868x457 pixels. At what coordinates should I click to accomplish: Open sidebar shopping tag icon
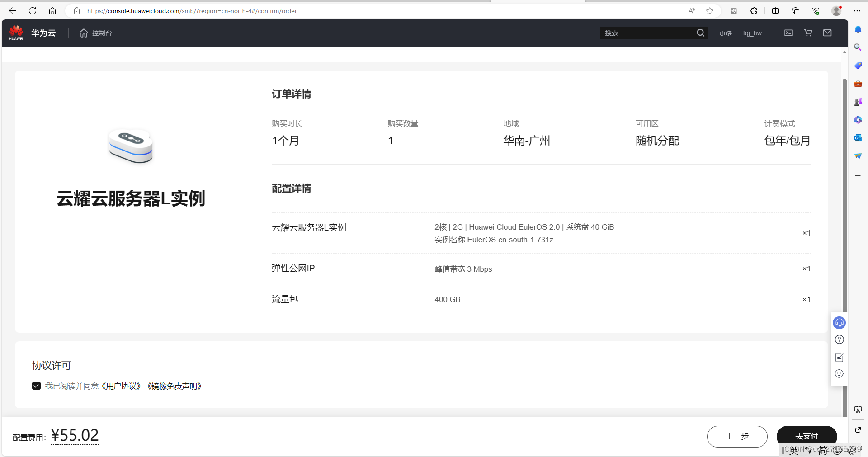[858, 66]
